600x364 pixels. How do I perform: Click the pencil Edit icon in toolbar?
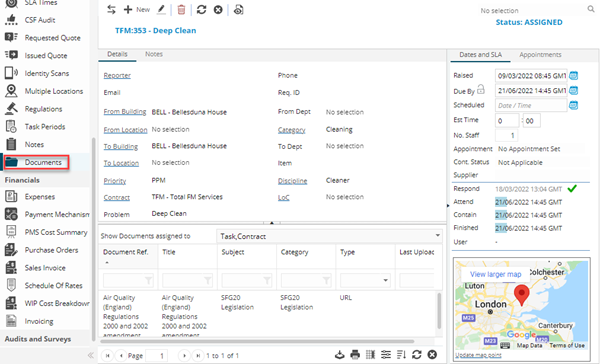(x=161, y=10)
